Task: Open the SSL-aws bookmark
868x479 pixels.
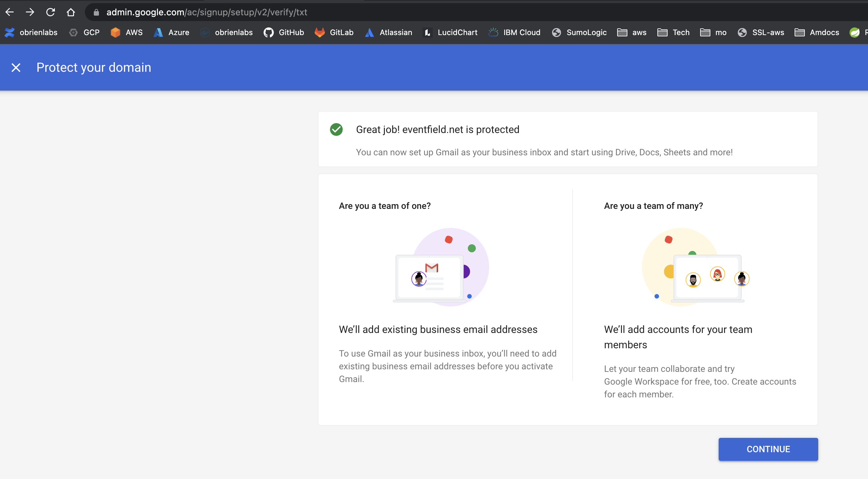Action: click(760, 32)
